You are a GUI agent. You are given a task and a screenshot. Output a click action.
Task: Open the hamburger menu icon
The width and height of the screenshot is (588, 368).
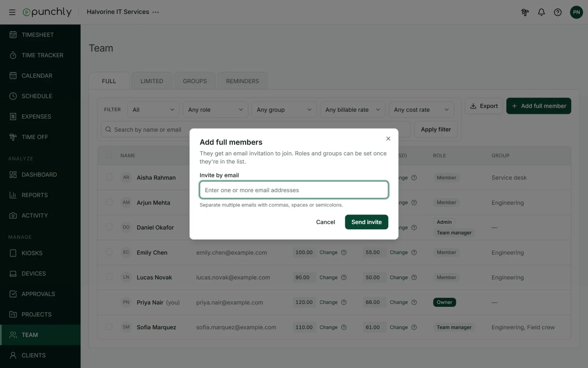[12, 12]
